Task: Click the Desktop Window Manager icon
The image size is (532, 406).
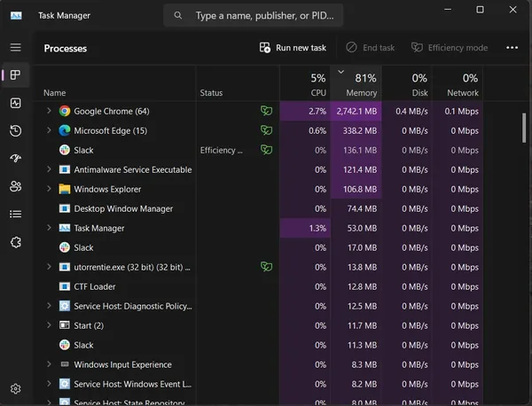Action: tap(65, 208)
